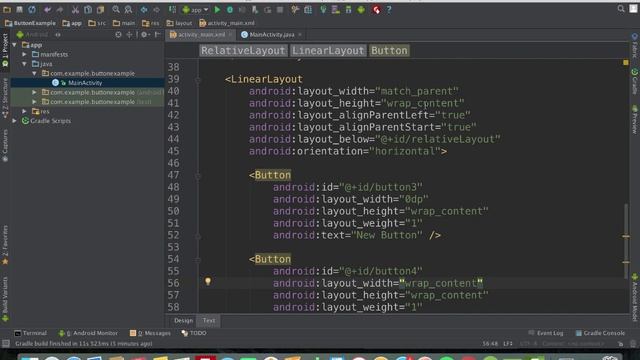This screenshot has width=640, height=360.
Task: Click the Copy toolbar icon
Action: point(88,9)
